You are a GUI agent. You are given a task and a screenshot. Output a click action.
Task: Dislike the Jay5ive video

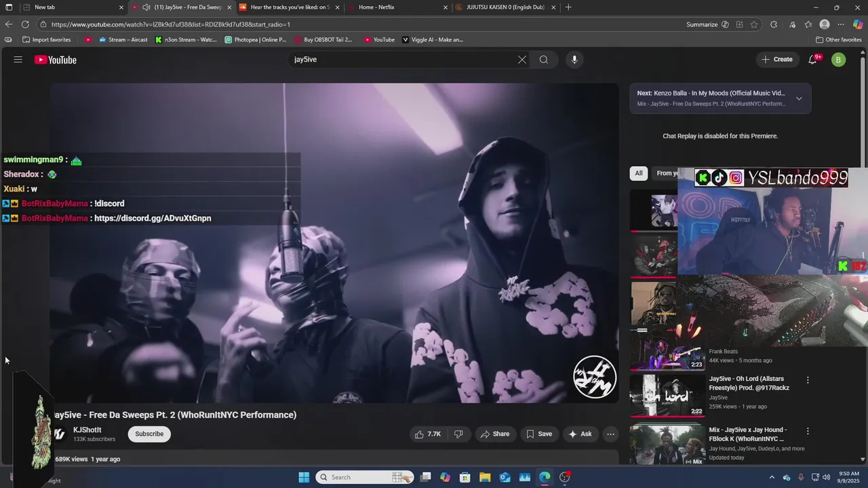[458, 434]
